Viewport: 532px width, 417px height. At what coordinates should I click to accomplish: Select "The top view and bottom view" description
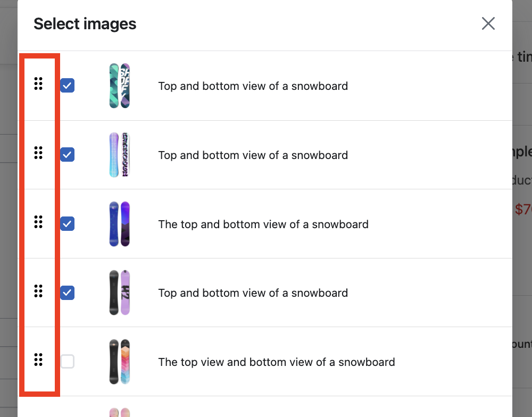[x=277, y=362]
